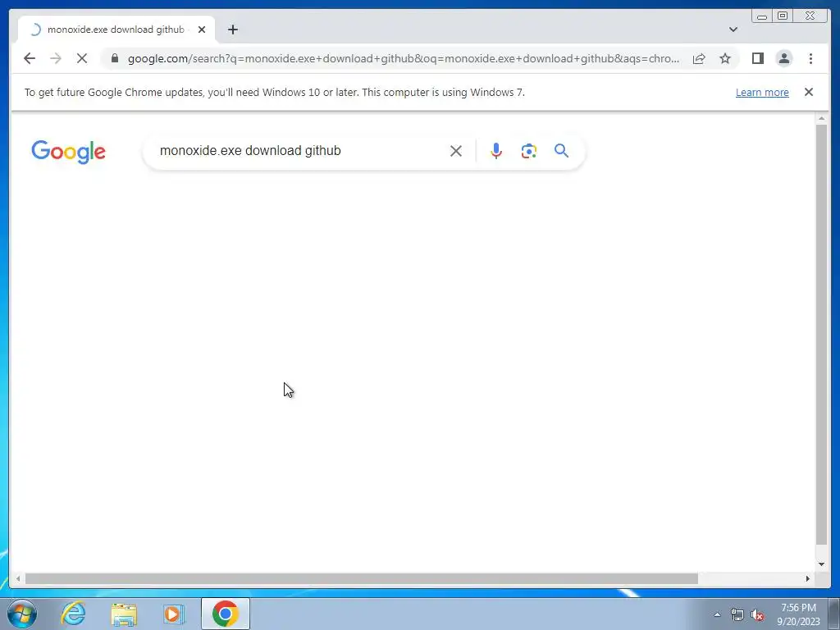Open the Windows Start menu
The image size is (840, 630).
click(x=22, y=614)
